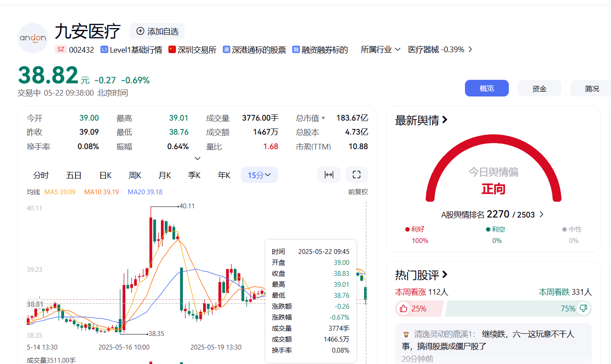The height and width of the screenshot is (364, 611).
Task: Switch to the 五日 chart tab
Action: [74, 175]
